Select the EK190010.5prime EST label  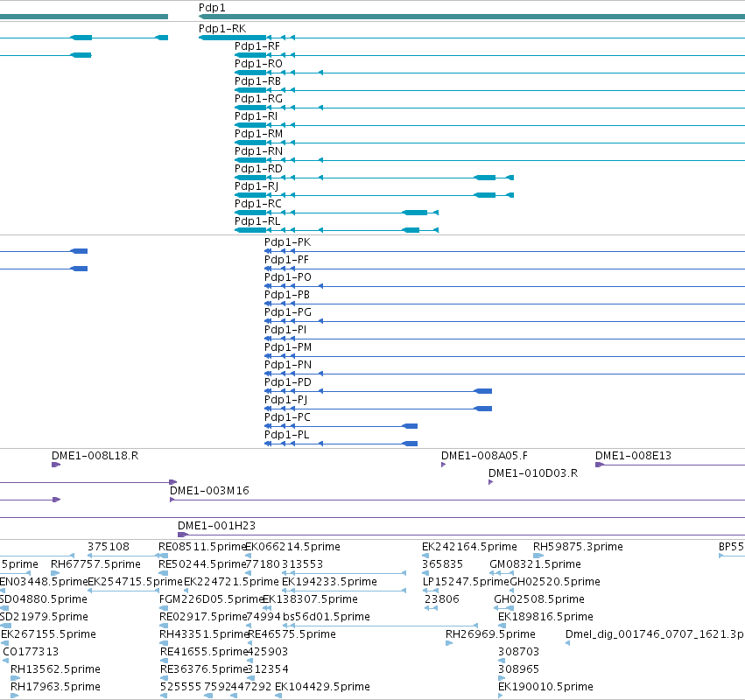pos(545,687)
